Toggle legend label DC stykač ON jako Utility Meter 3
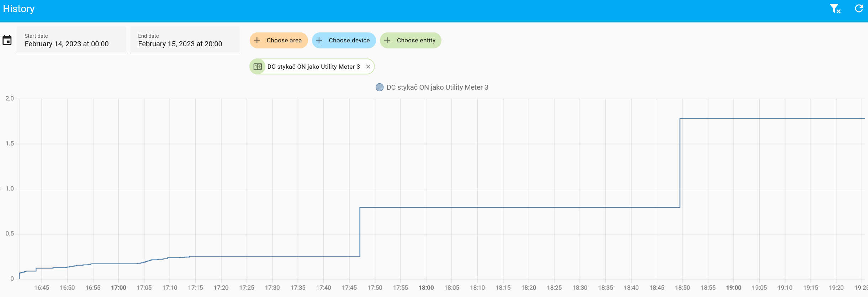868x297 pixels. coord(437,87)
